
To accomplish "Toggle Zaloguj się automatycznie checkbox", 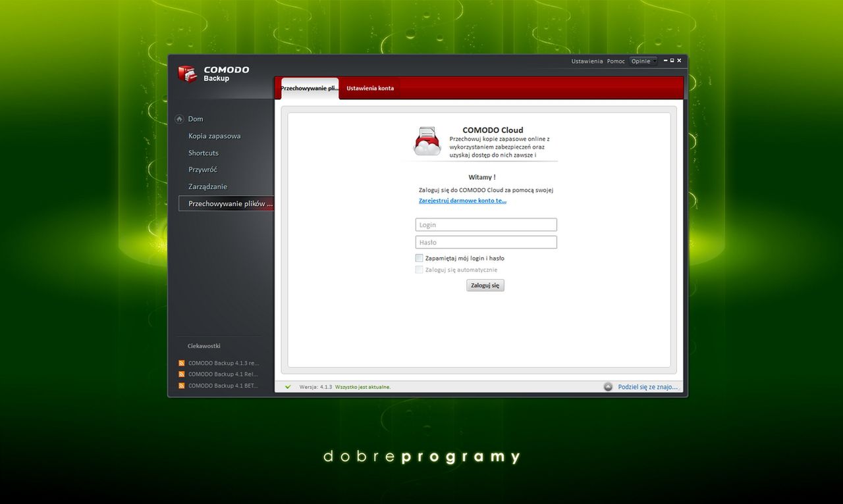I will click(420, 270).
